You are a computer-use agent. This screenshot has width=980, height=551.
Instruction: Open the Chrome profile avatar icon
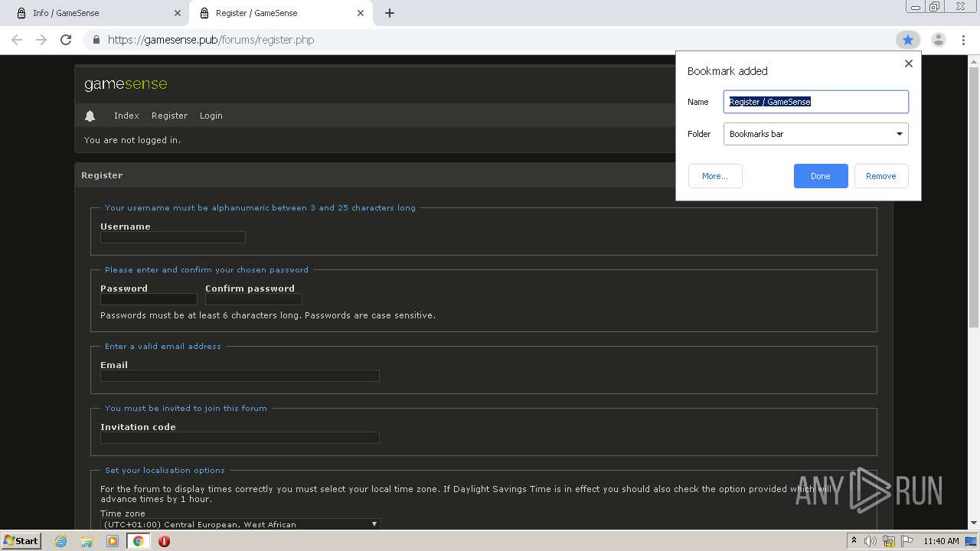pyautogui.click(x=938, y=40)
